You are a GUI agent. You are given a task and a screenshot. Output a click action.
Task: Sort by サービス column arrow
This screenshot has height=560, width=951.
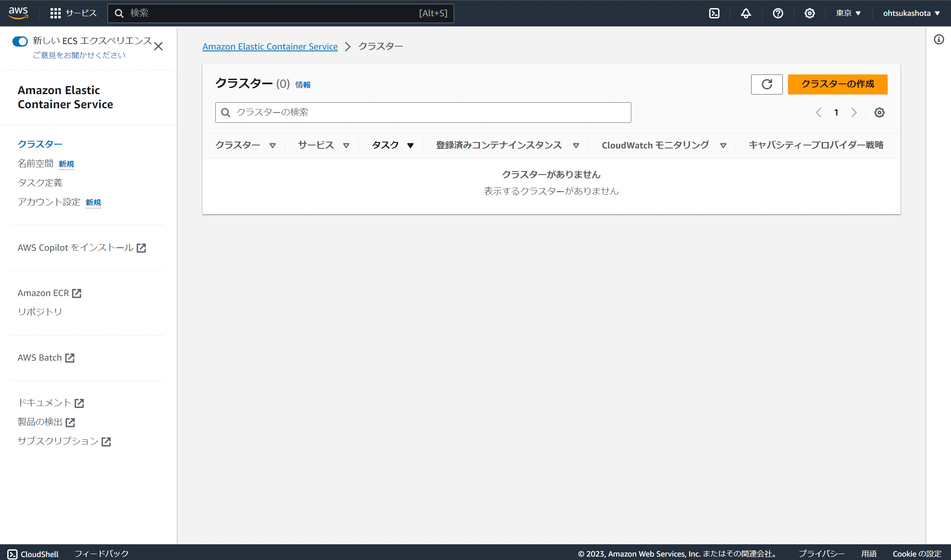click(x=346, y=145)
